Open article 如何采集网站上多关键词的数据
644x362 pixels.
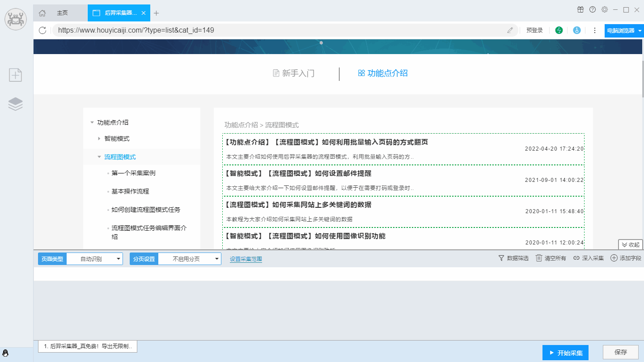coord(298,205)
